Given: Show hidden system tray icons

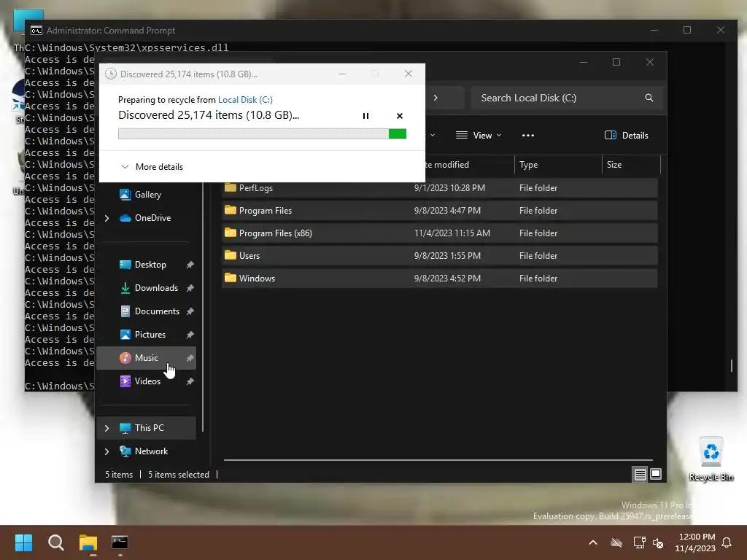Looking at the screenshot, I should 593,542.
